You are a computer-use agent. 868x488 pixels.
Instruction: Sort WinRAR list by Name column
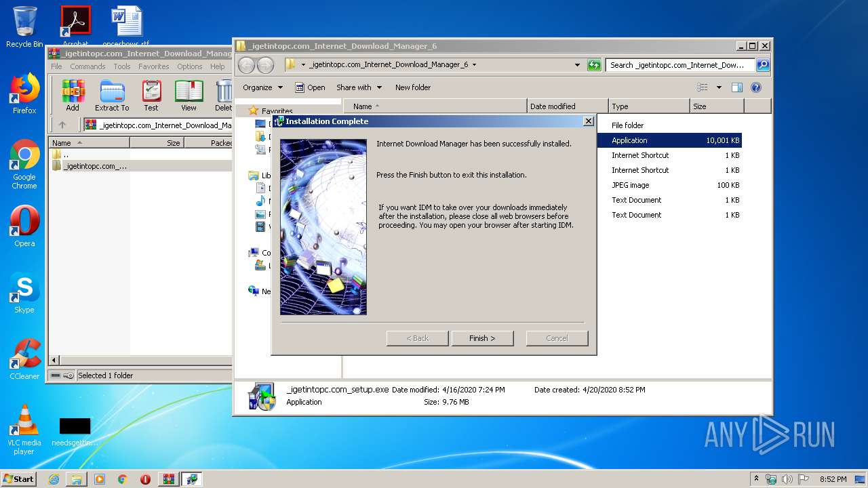[x=89, y=142]
